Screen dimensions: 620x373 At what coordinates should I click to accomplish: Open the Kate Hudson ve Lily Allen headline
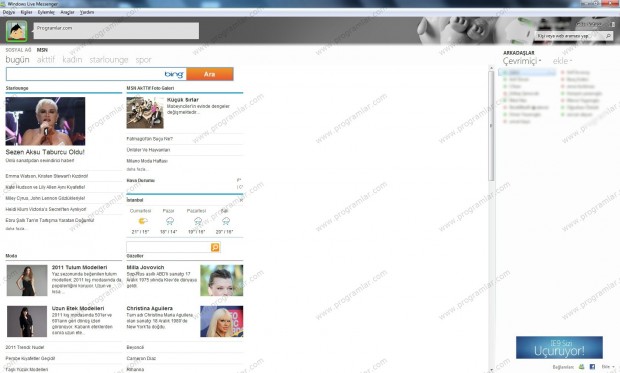coord(45,187)
